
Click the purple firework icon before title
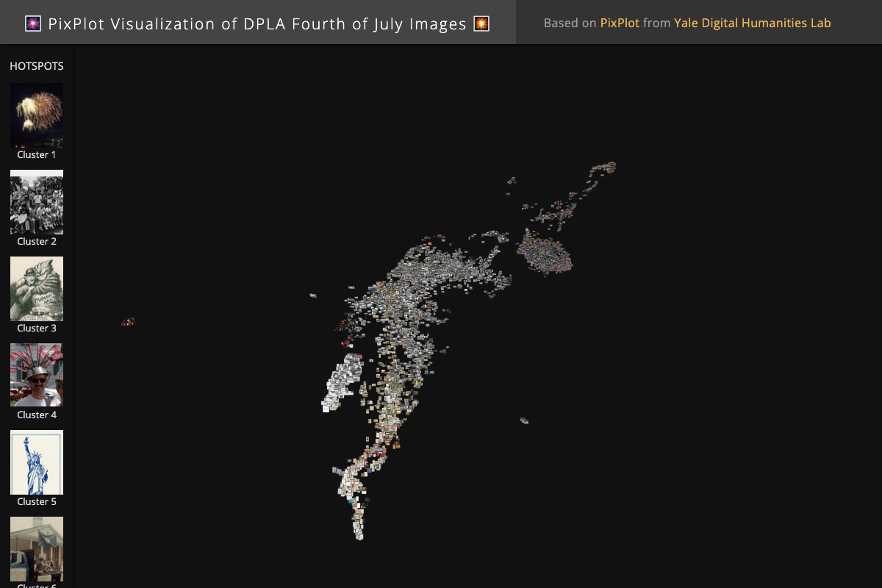click(x=33, y=24)
